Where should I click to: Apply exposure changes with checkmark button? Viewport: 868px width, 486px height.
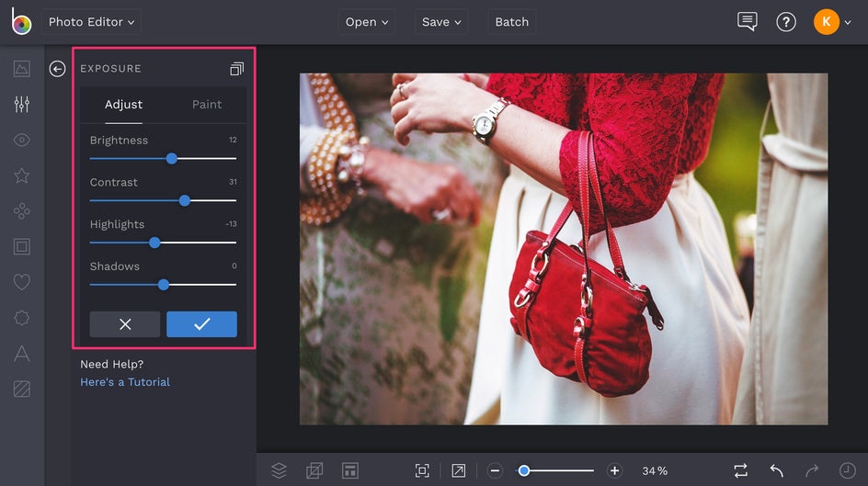point(201,324)
